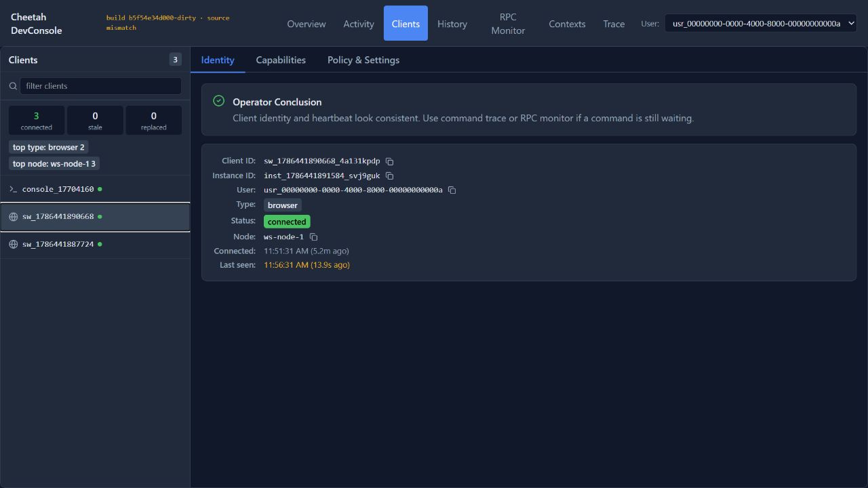Screen dimensions: 868x488
Task: Open the Trace tab
Action: [614, 24]
